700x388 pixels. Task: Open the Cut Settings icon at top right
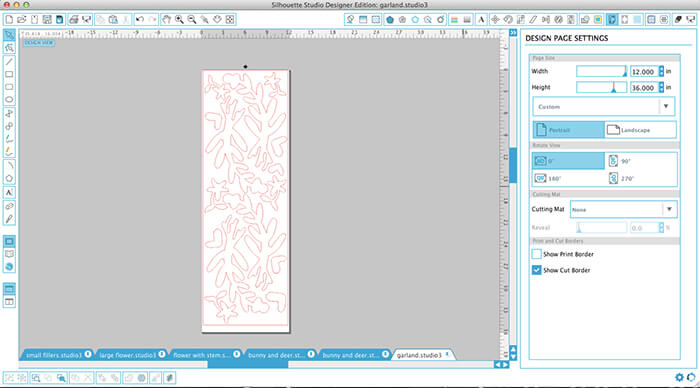[x=678, y=20]
